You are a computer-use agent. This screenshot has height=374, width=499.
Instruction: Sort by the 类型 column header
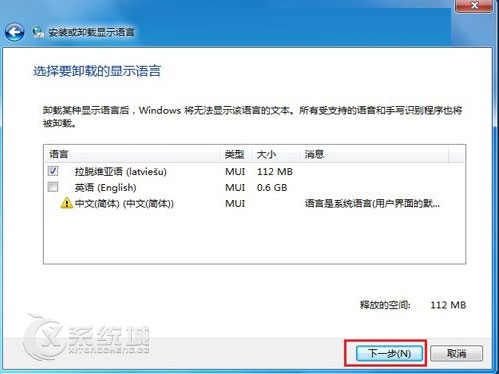[x=236, y=154]
